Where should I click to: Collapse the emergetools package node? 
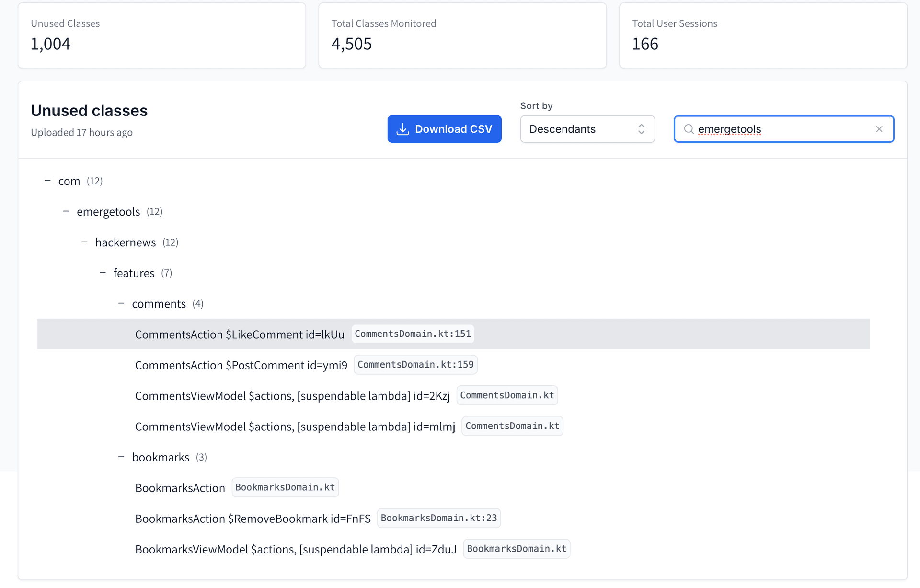66,211
